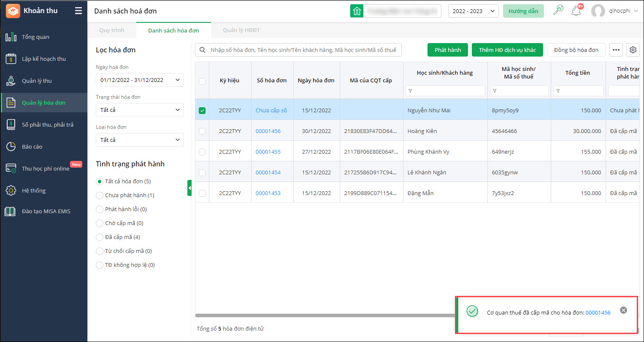Close the tax code notification popup
Viewport: 644px width, 342px height.
(x=623, y=310)
